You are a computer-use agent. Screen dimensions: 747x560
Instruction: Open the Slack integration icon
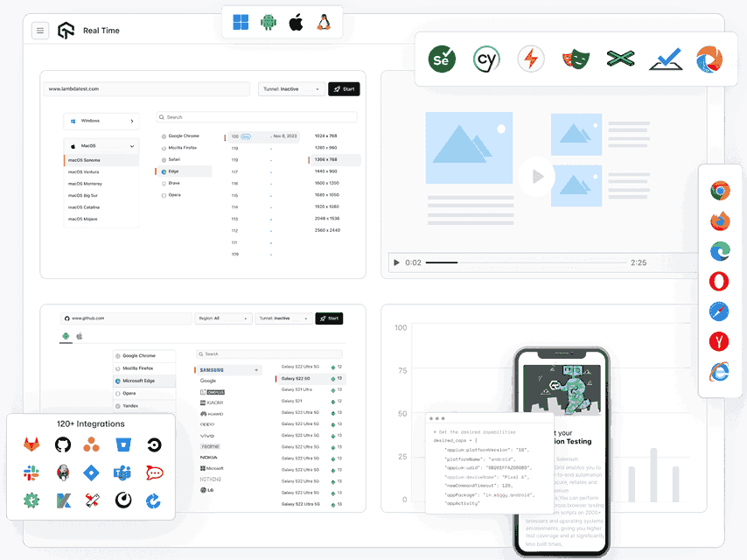click(x=31, y=472)
